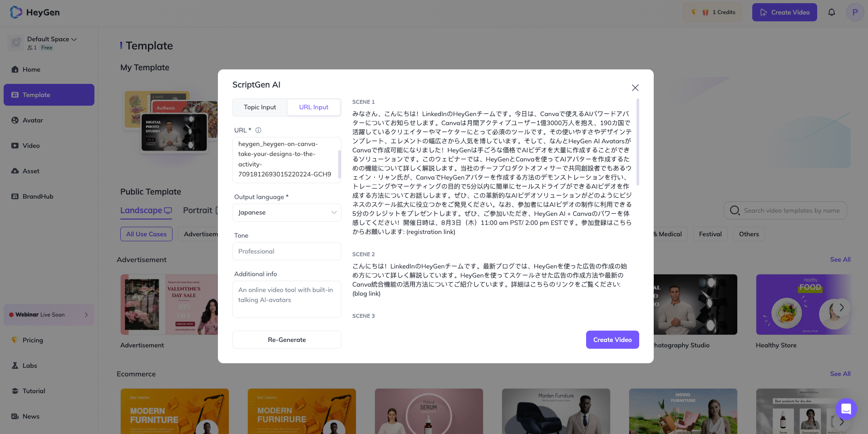The width and height of the screenshot is (868, 434).
Task: Filter by All Use Cases
Action: point(146,234)
